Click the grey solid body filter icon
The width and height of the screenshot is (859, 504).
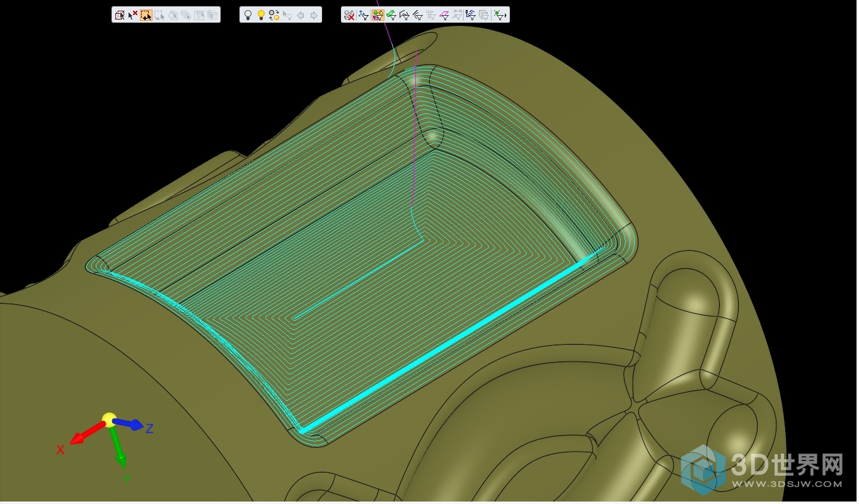tap(484, 15)
